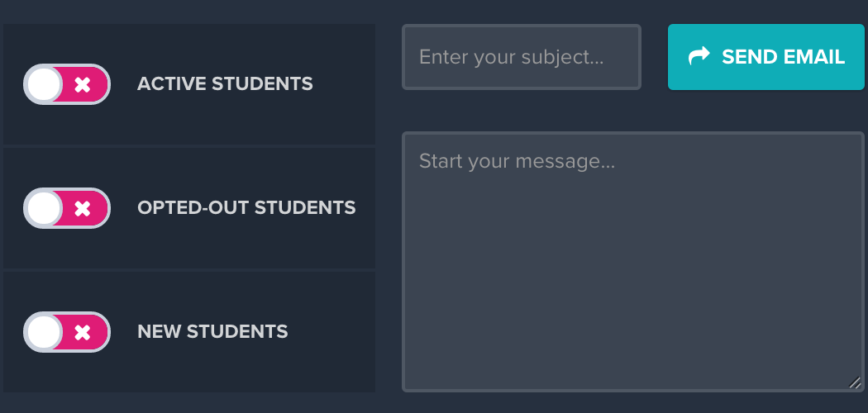Click the white knob of Active Students toggle
The image size is (868, 413).
click(44, 84)
